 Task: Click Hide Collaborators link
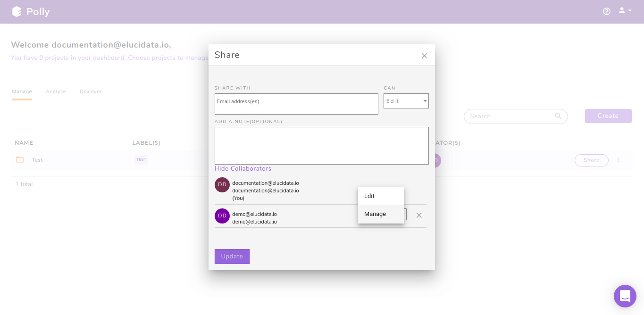(243, 168)
